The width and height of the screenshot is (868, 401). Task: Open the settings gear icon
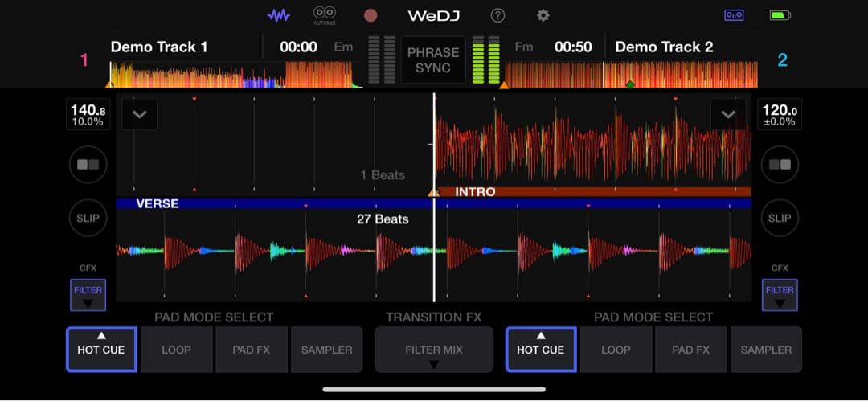543,15
